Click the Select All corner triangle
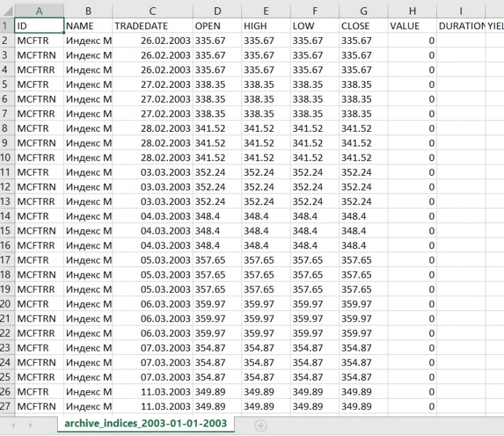 tap(7, 11)
